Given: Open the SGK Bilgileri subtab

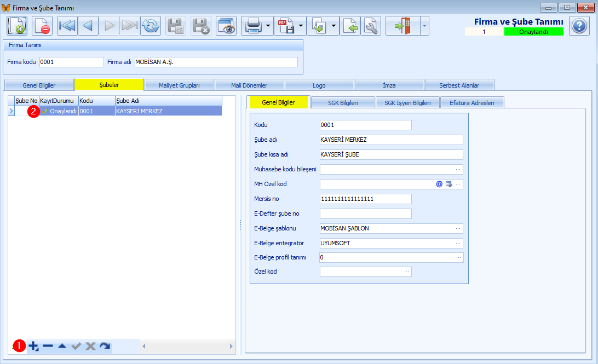Looking at the screenshot, I should [x=343, y=103].
